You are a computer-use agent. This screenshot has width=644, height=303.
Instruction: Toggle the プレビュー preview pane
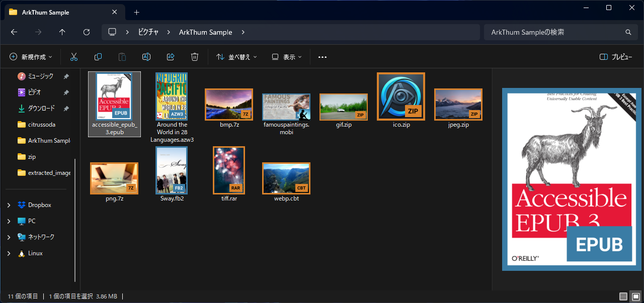(616, 57)
